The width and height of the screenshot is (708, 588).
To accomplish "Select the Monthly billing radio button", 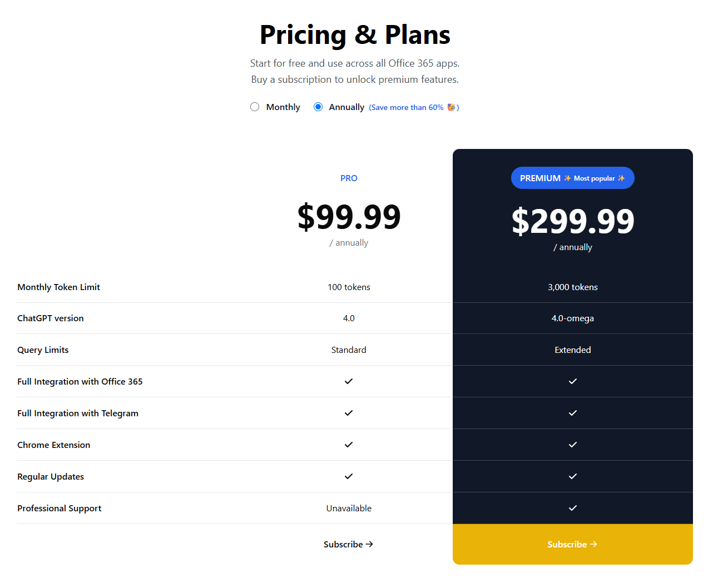I will pos(255,107).
